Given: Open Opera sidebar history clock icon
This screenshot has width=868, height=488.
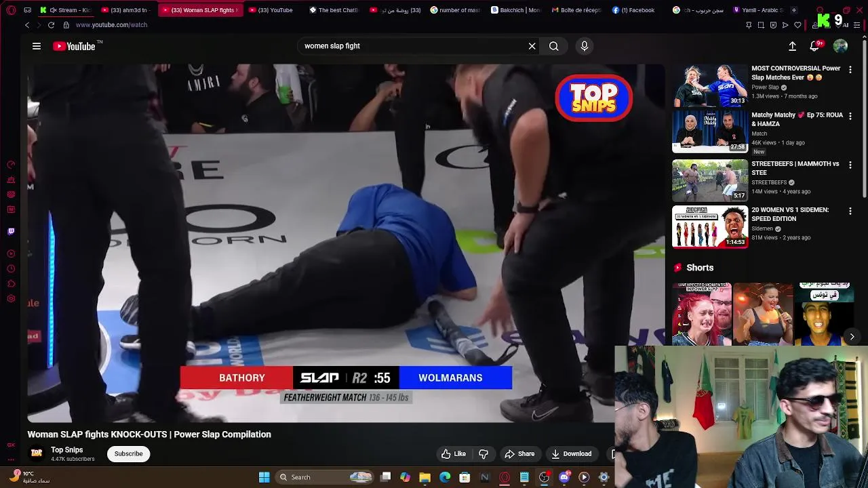Looking at the screenshot, I should pos(11,269).
